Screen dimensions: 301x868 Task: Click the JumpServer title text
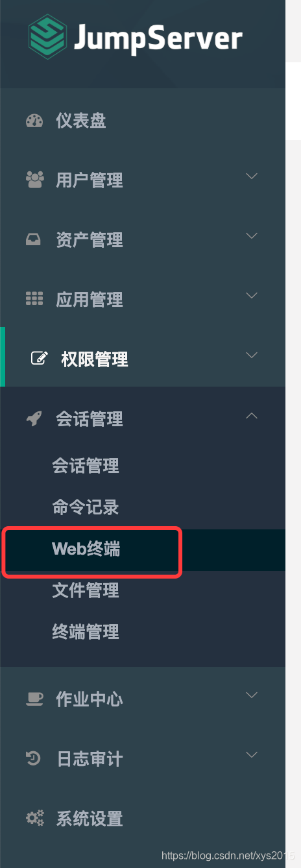(158, 39)
